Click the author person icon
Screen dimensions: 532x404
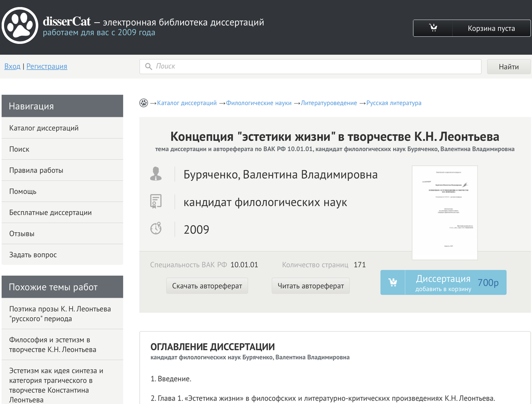tap(156, 174)
